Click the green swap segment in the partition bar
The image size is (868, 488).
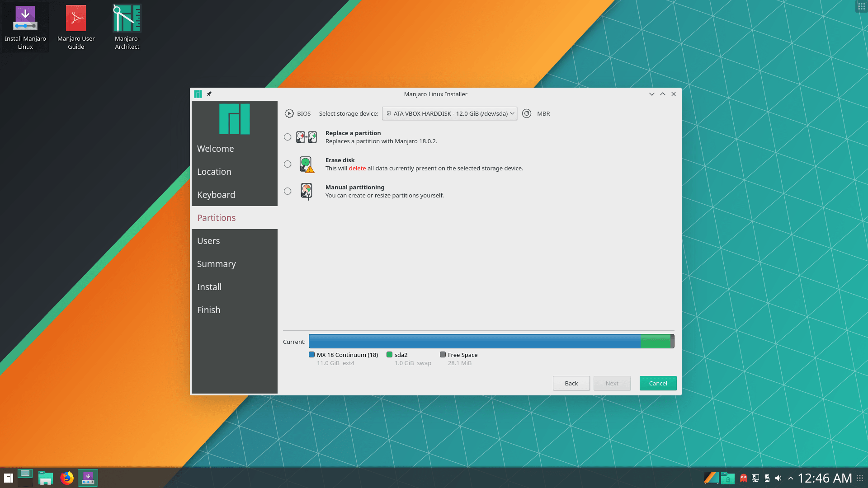click(x=656, y=341)
